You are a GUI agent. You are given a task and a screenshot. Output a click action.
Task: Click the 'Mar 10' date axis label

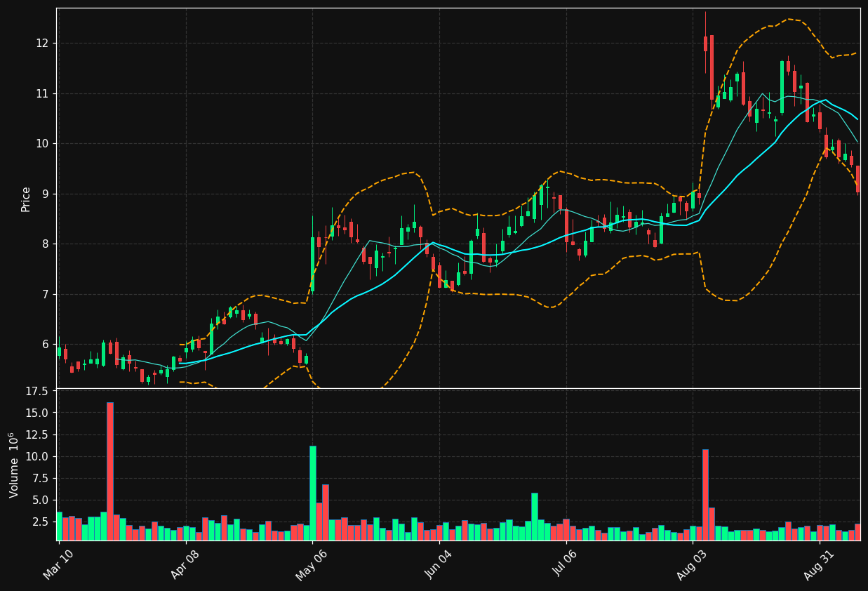point(60,564)
